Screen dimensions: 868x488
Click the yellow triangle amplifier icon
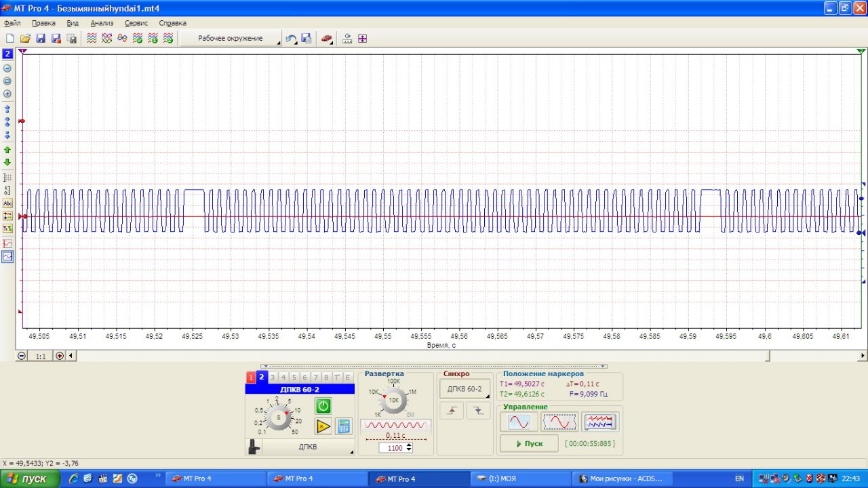[x=323, y=426]
